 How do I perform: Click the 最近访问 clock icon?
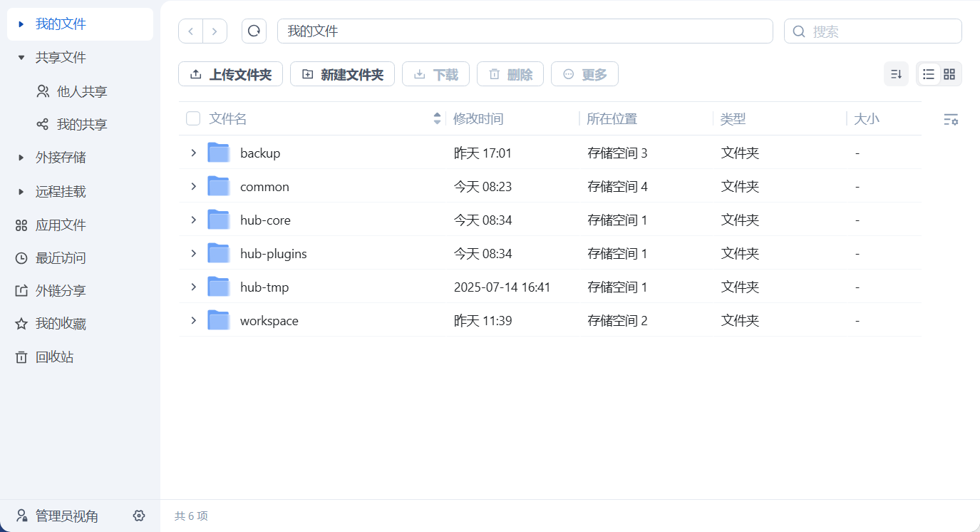[x=21, y=258]
